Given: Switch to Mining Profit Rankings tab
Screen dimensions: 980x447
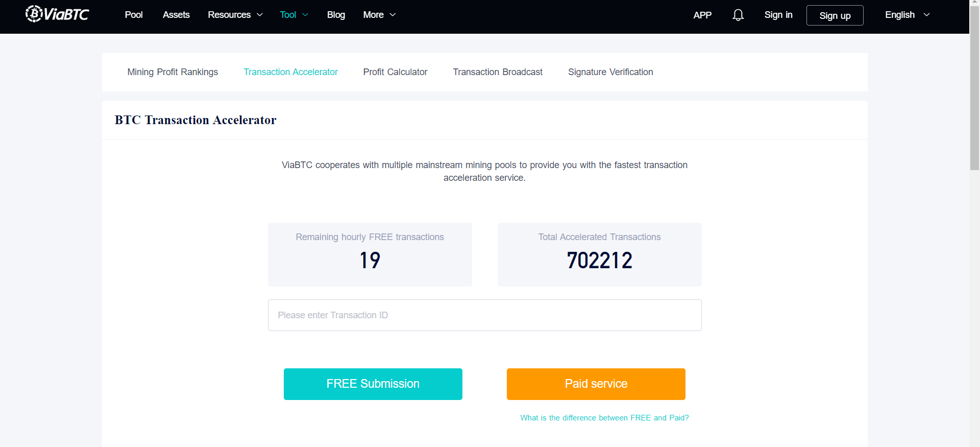Looking at the screenshot, I should 173,72.
